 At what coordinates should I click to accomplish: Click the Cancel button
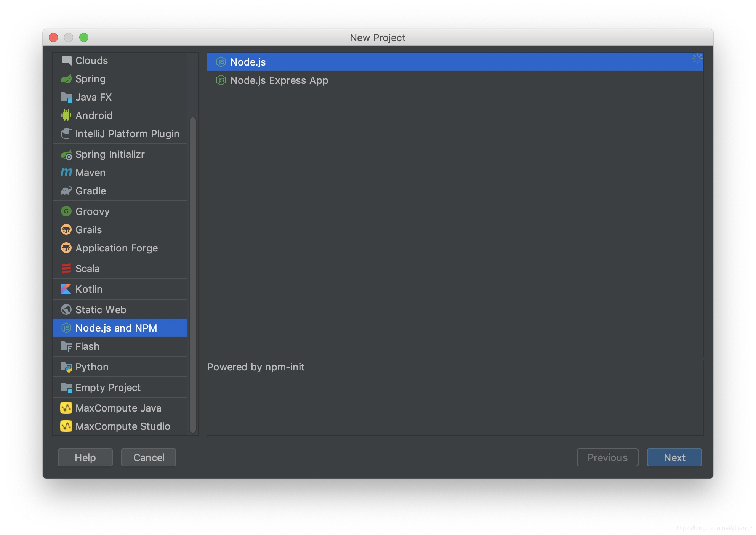click(x=149, y=457)
